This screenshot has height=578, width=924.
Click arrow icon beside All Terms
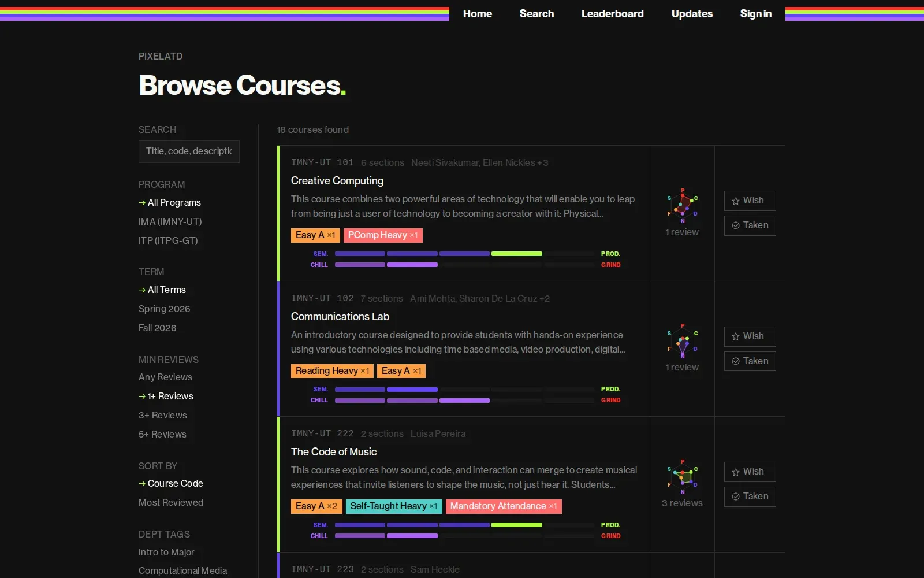142,290
